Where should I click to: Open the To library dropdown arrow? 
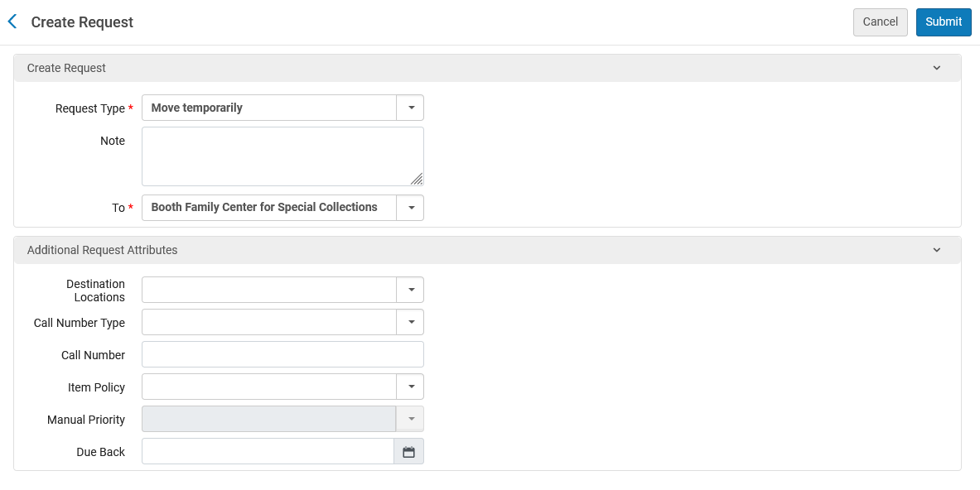[411, 207]
